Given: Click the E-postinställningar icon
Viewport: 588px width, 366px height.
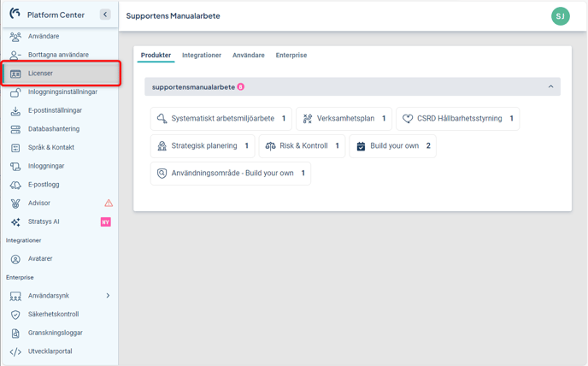Looking at the screenshot, I should [15, 111].
